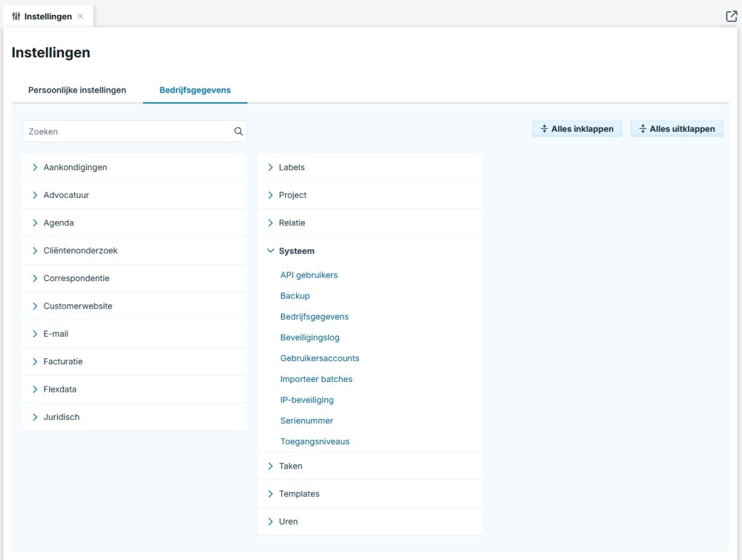The image size is (742, 560).
Task: Expand the Taken section
Action: (370, 466)
